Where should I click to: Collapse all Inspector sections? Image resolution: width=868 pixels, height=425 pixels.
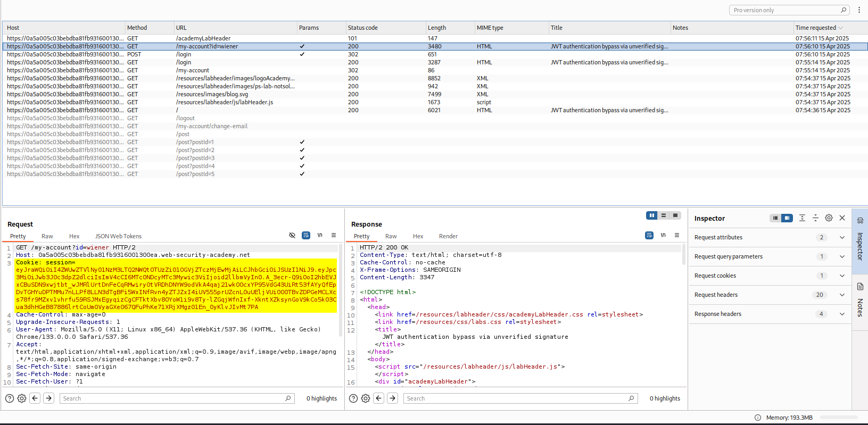[815, 218]
